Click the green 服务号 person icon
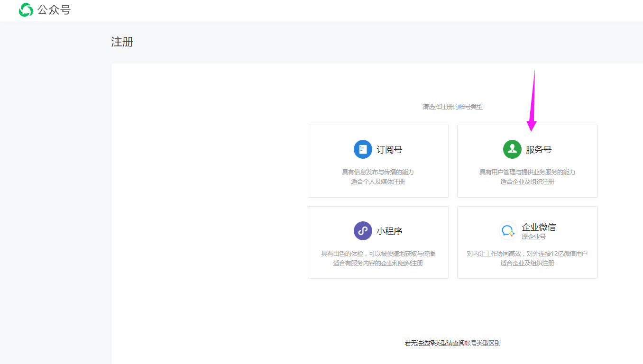Image resolution: width=643 pixels, height=364 pixels. click(x=512, y=149)
